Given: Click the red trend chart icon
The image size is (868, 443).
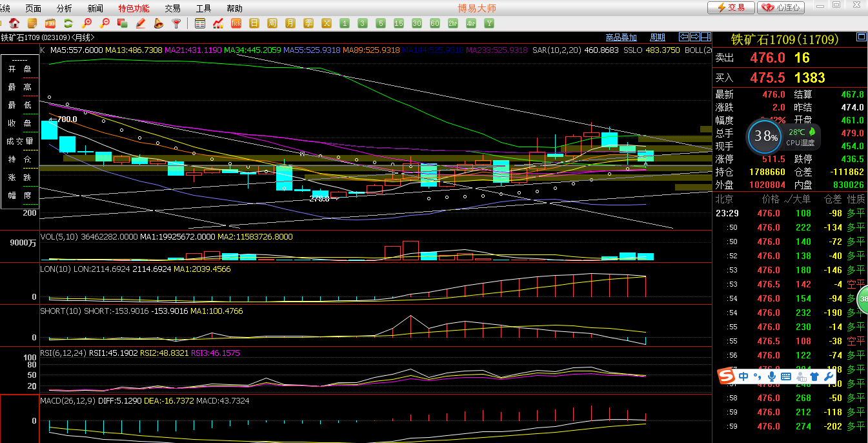Looking at the screenshot, I should tap(218, 23).
